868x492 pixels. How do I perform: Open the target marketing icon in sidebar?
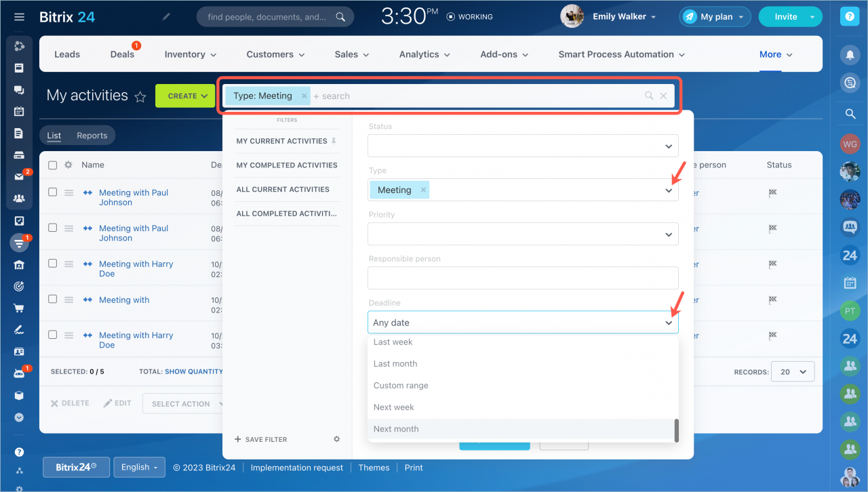tap(19, 286)
